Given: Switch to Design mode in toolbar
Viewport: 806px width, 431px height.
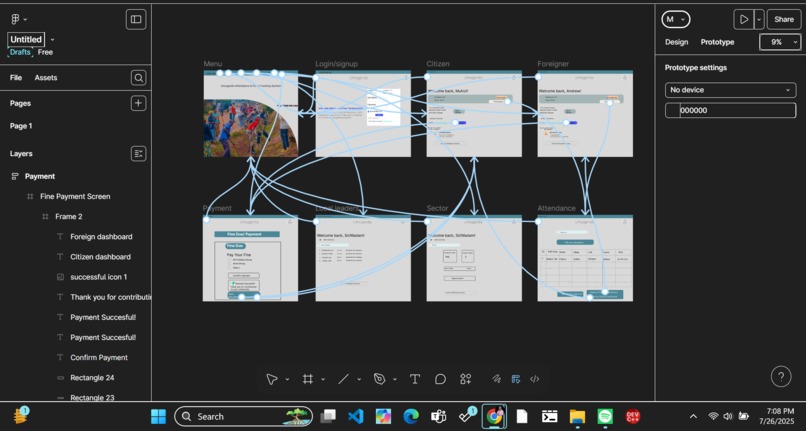Looking at the screenshot, I should (x=516, y=379).
